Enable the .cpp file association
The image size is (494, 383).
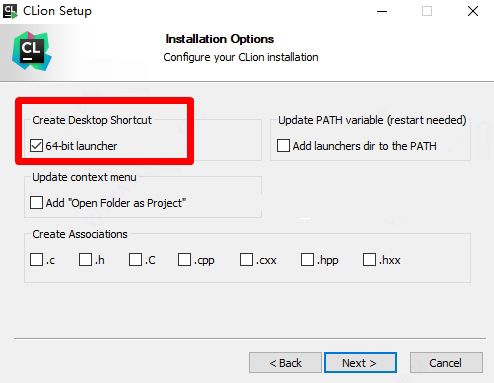click(184, 259)
